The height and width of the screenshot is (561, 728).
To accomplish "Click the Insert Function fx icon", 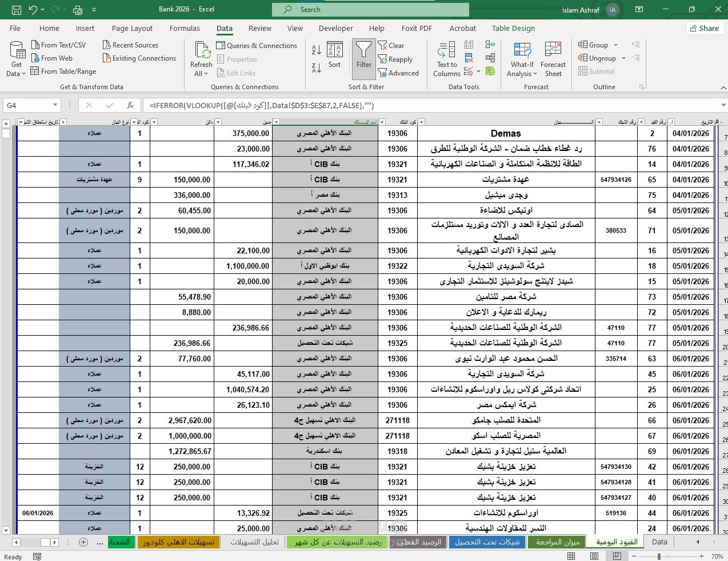I will (x=130, y=105).
